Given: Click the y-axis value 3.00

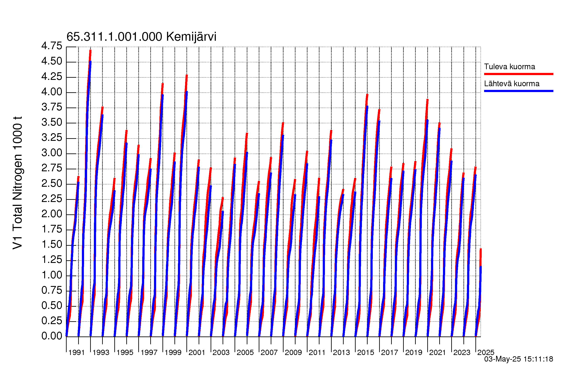Looking at the screenshot, I should (x=52, y=153).
